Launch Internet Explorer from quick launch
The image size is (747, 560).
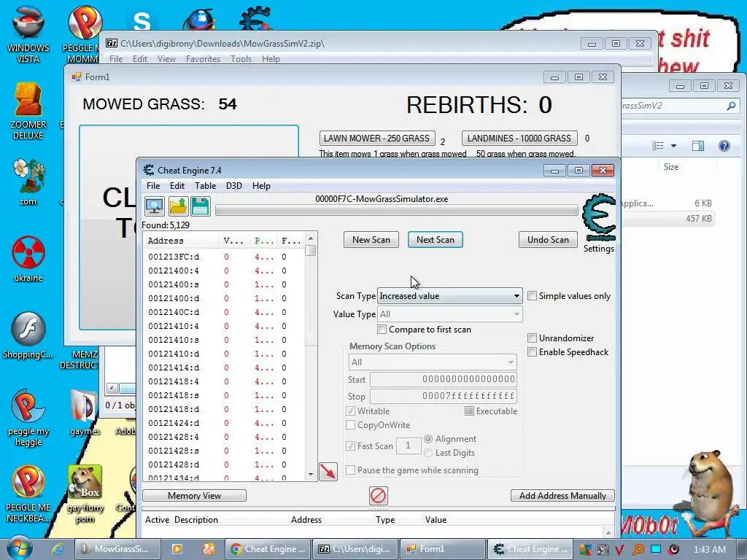coord(58,549)
